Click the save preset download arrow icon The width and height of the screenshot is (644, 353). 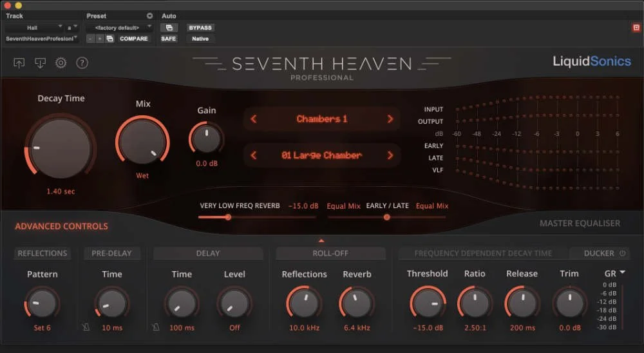40,63
